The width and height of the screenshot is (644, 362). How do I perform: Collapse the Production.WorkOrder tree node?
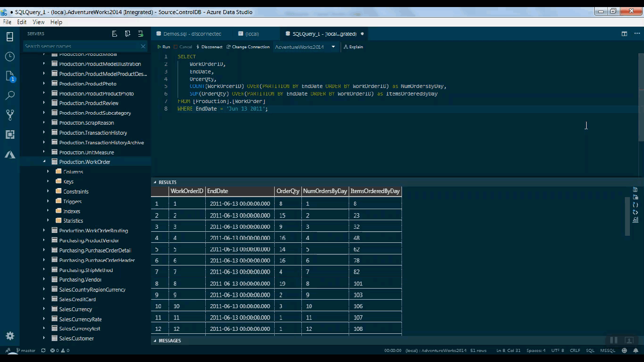pos(44,162)
